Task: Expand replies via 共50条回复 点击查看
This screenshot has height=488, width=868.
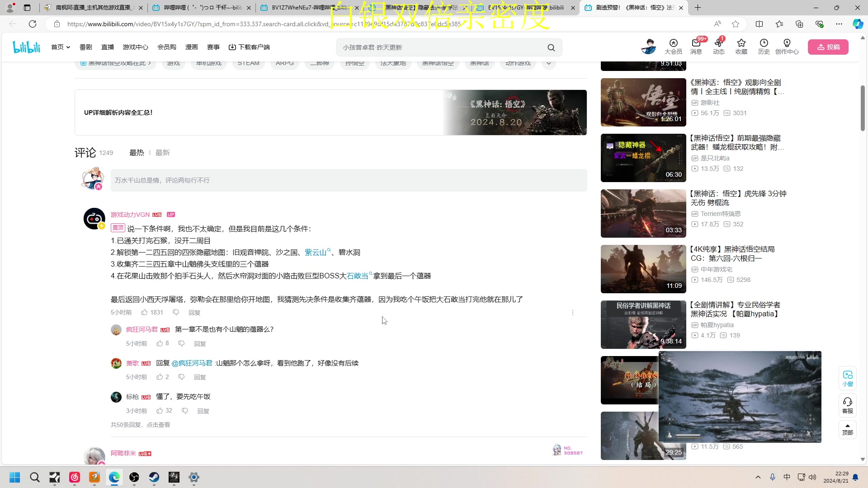Action: (140, 425)
